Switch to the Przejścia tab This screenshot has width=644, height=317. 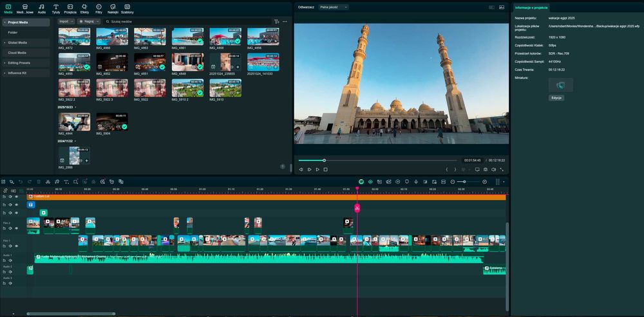pos(70,9)
